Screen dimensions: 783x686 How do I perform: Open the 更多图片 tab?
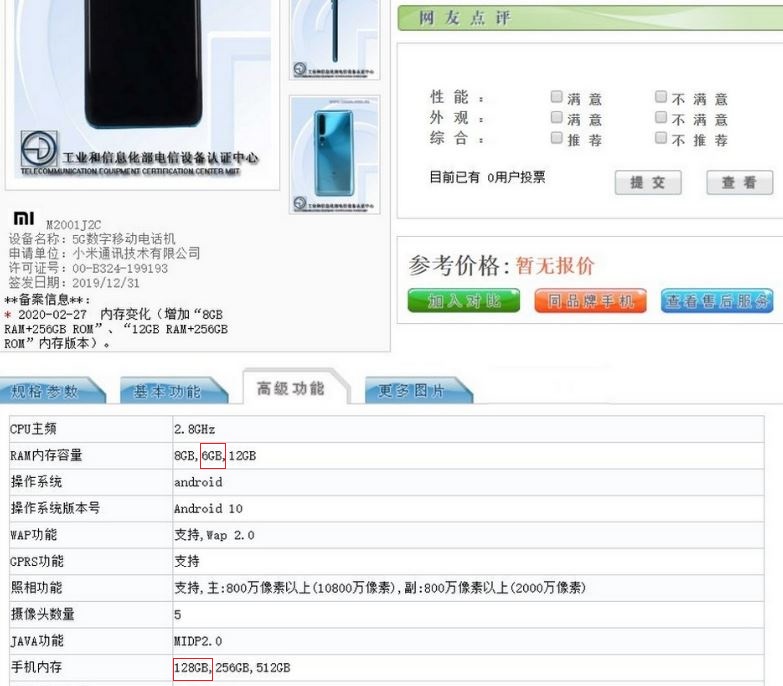pyautogui.click(x=417, y=391)
